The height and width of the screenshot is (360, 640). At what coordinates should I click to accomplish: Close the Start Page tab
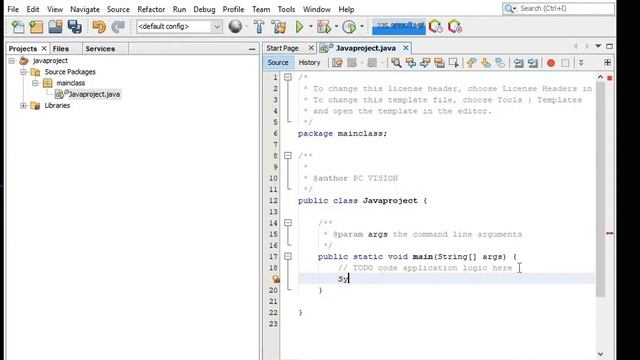(311, 48)
